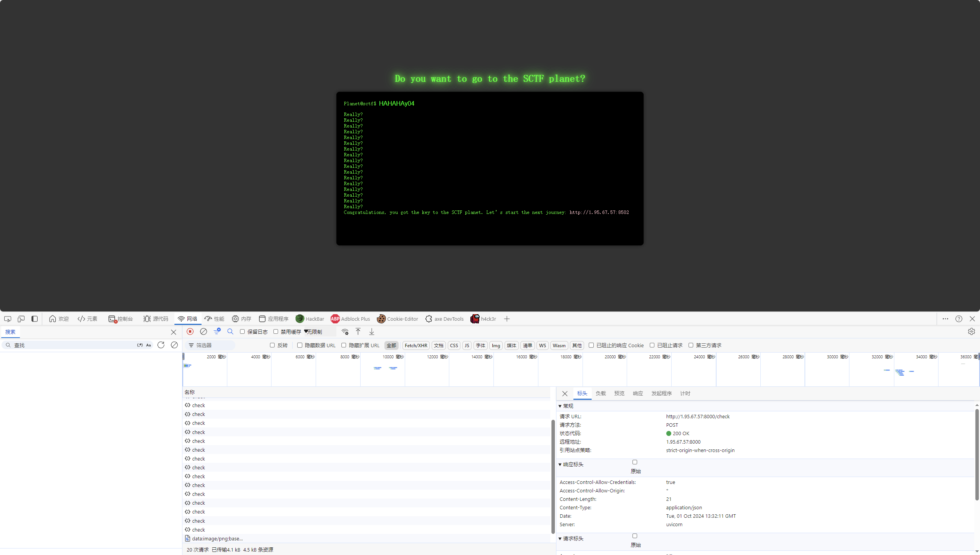
Task: Open the Adblock Plus panel
Action: click(x=350, y=319)
